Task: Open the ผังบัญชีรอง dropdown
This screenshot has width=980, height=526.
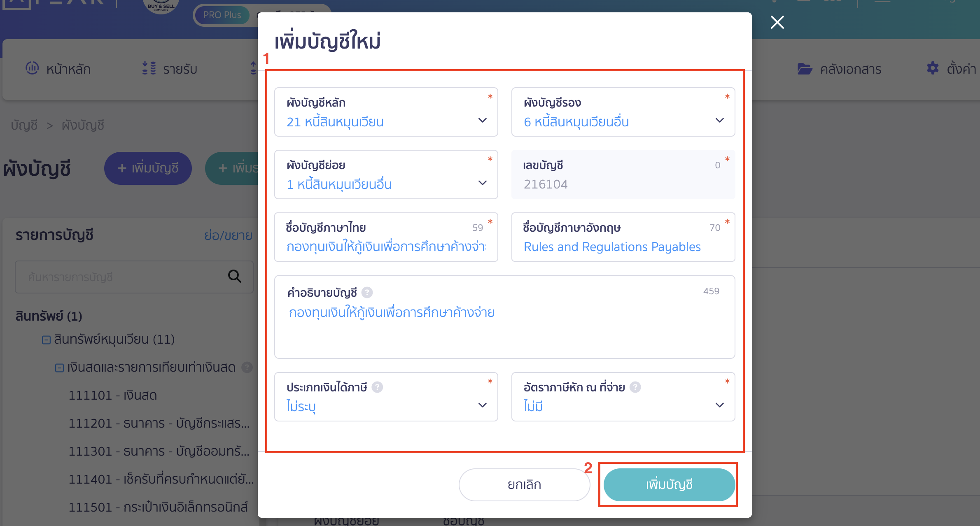Action: click(719, 121)
